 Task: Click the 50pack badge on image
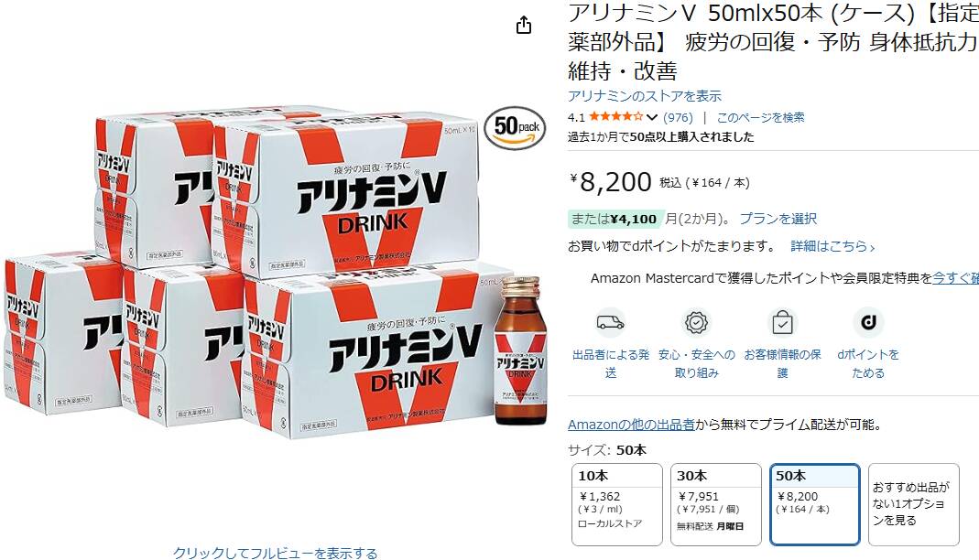[515, 128]
